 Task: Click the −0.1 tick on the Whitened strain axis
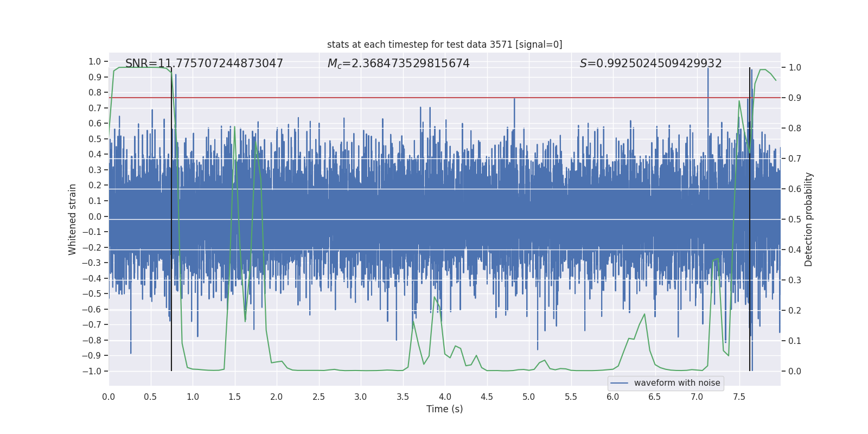pos(92,232)
